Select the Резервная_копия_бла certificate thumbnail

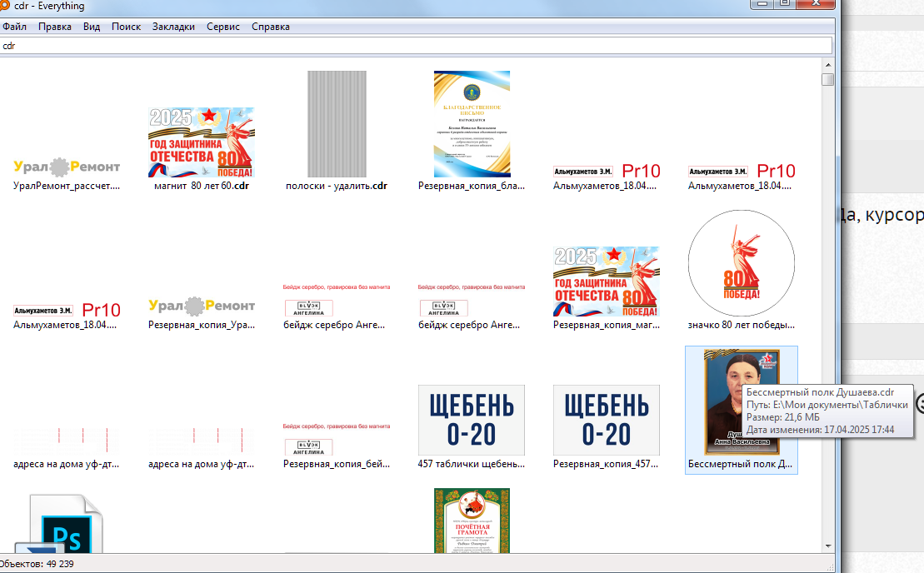point(472,124)
